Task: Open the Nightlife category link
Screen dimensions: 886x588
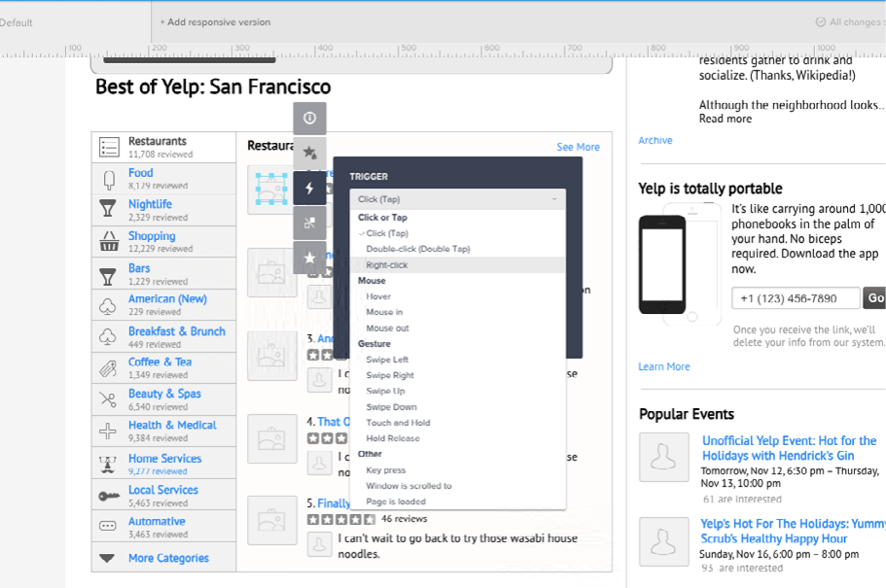Action: 150,204
